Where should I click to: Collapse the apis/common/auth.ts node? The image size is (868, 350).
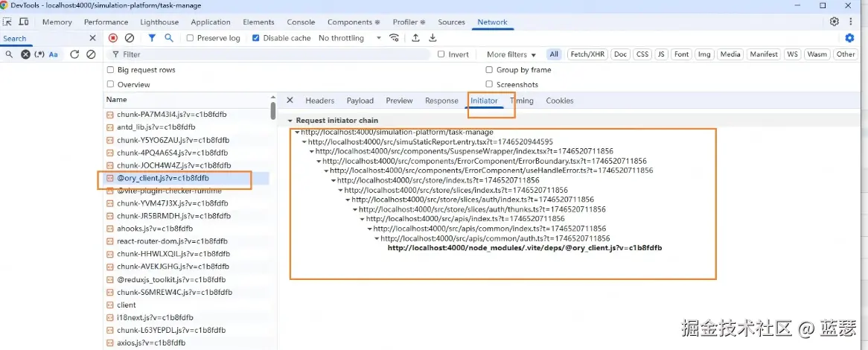point(377,239)
